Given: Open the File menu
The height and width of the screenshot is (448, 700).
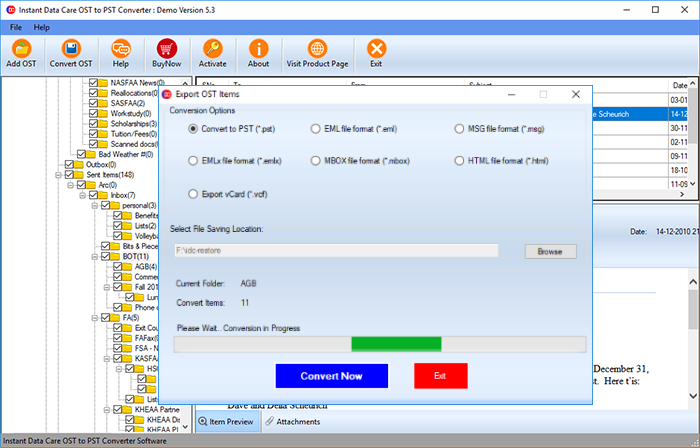Looking at the screenshot, I should click(16, 28).
